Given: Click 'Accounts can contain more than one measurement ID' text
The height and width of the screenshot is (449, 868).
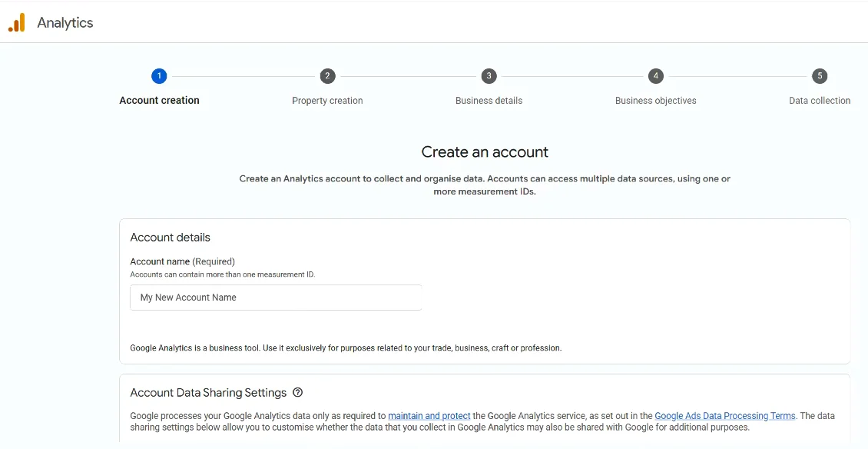Looking at the screenshot, I should [223, 274].
